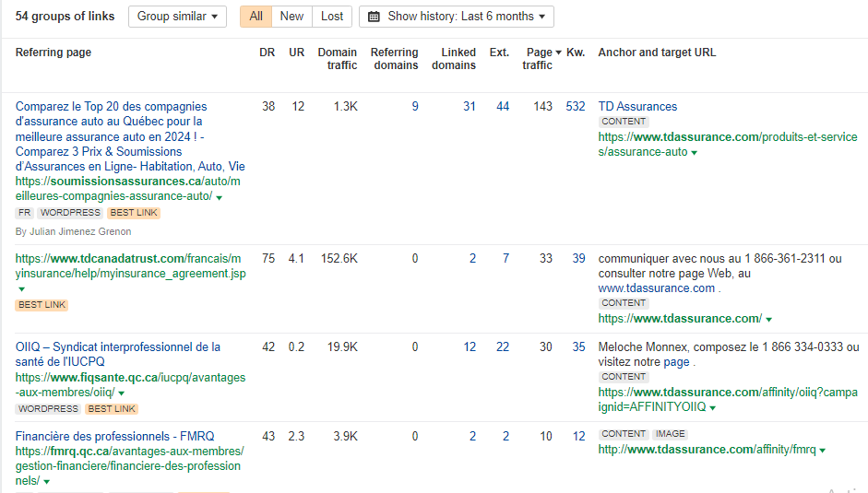The image size is (868, 493).
Task: Open referring domains value 9
Action: 414,106
